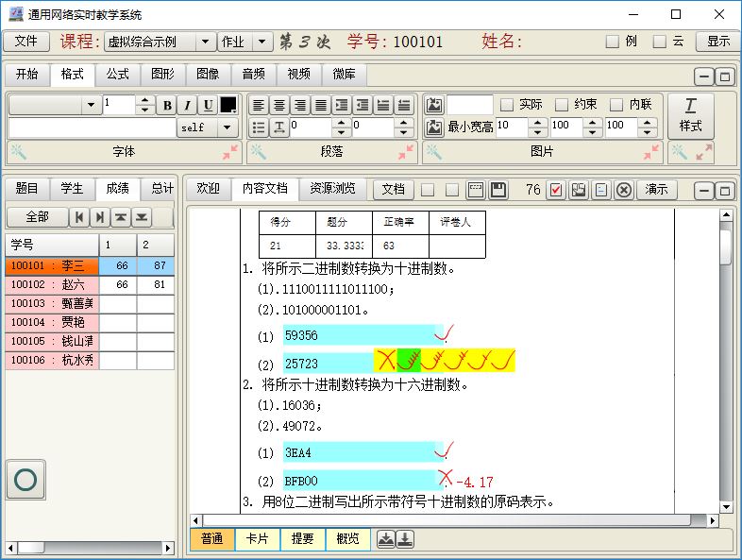Enable the 实际 checkbox

[507, 104]
